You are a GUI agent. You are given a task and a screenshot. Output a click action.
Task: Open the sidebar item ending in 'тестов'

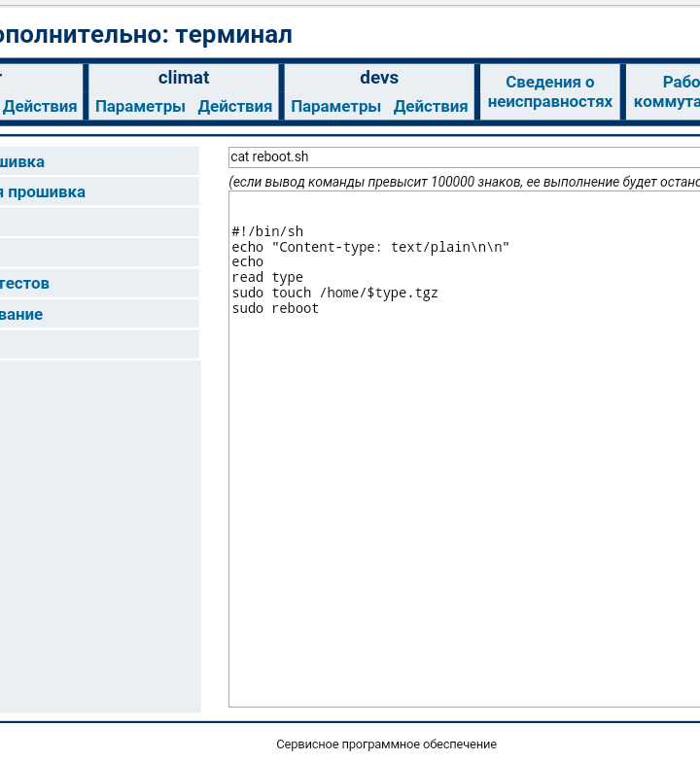click(x=25, y=283)
